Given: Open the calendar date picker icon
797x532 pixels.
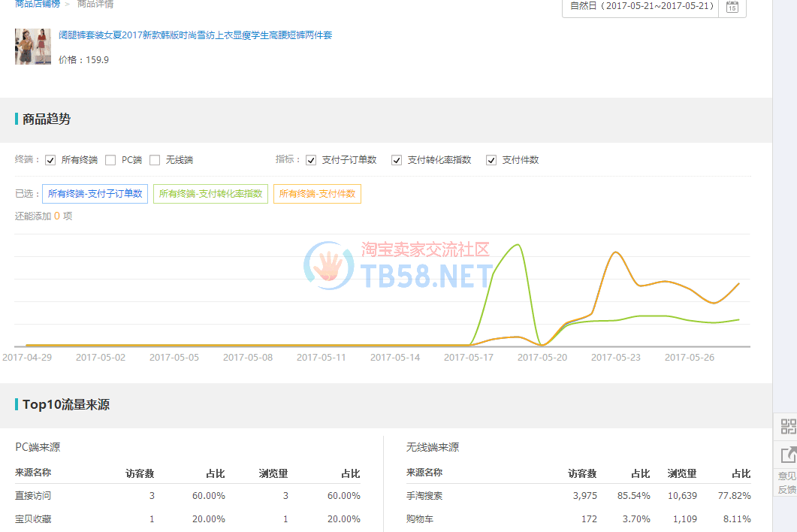Looking at the screenshot, I should click(732, 7).
